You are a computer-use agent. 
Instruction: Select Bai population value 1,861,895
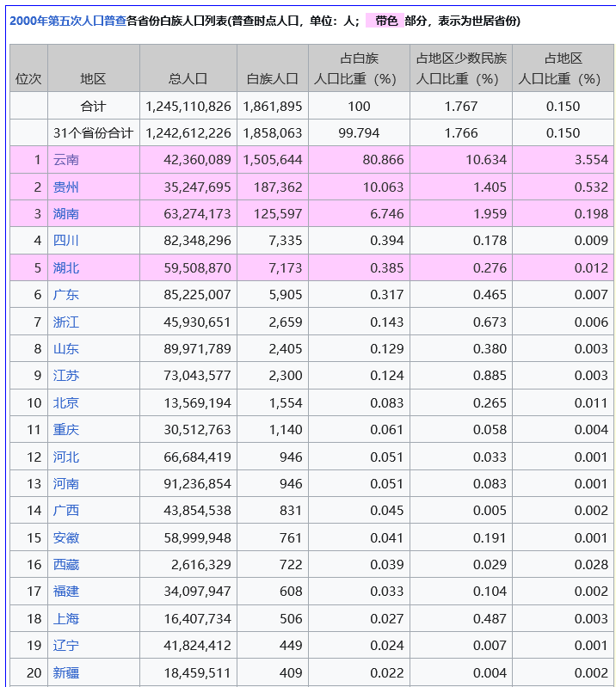272,106
